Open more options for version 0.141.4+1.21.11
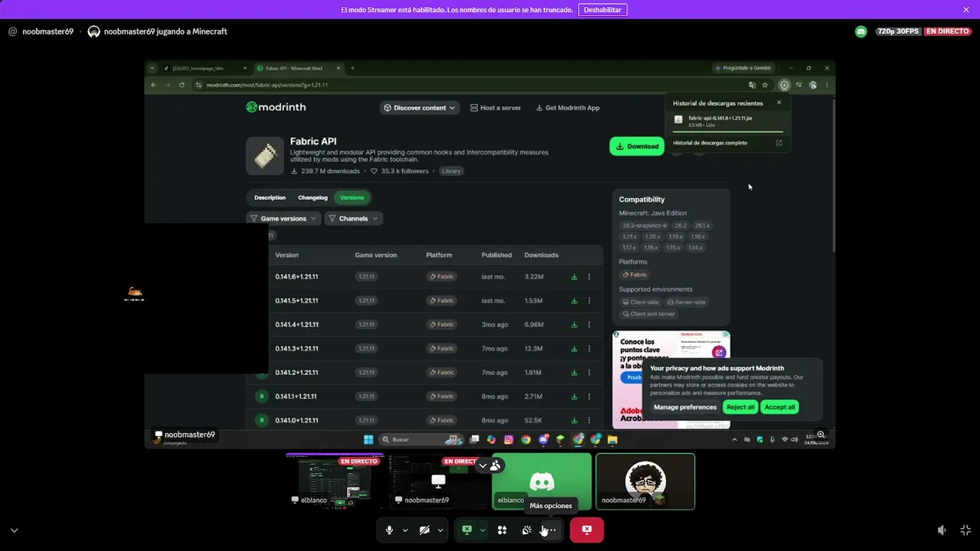980x551 pixels. coord(589,324)
